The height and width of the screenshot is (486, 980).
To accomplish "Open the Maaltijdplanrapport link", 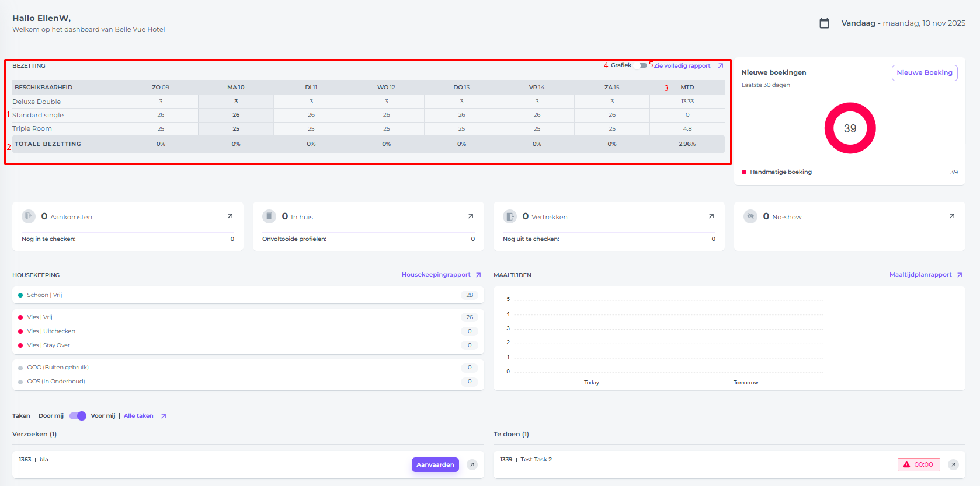I will (920, 275).
